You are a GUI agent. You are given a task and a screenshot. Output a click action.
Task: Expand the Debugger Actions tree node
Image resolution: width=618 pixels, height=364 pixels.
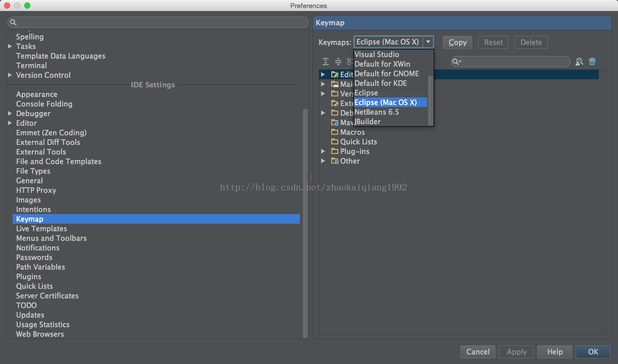[323, 113]
